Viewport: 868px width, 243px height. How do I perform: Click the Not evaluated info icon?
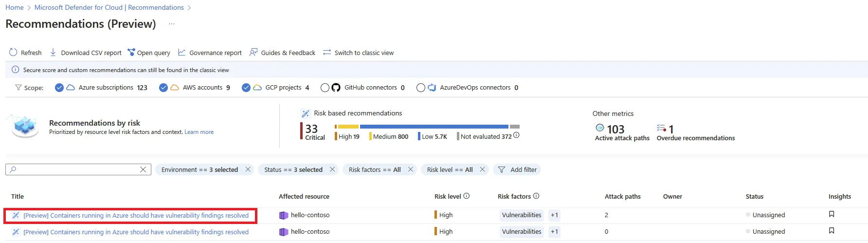pos(516,135)
